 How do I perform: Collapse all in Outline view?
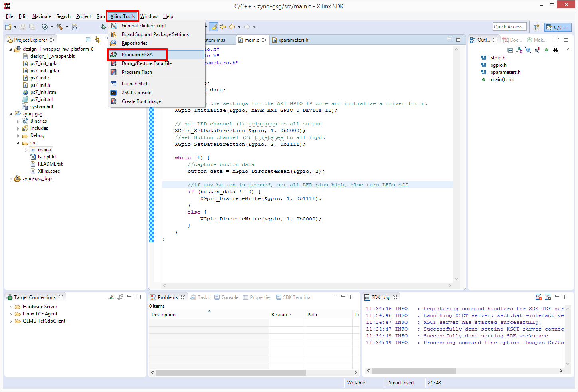tap(510, 50)
